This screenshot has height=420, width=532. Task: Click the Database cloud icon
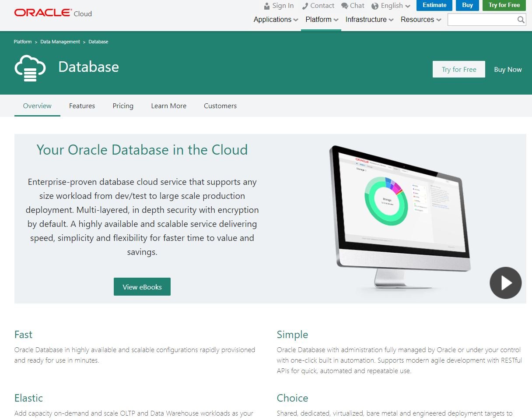(30, 68)
